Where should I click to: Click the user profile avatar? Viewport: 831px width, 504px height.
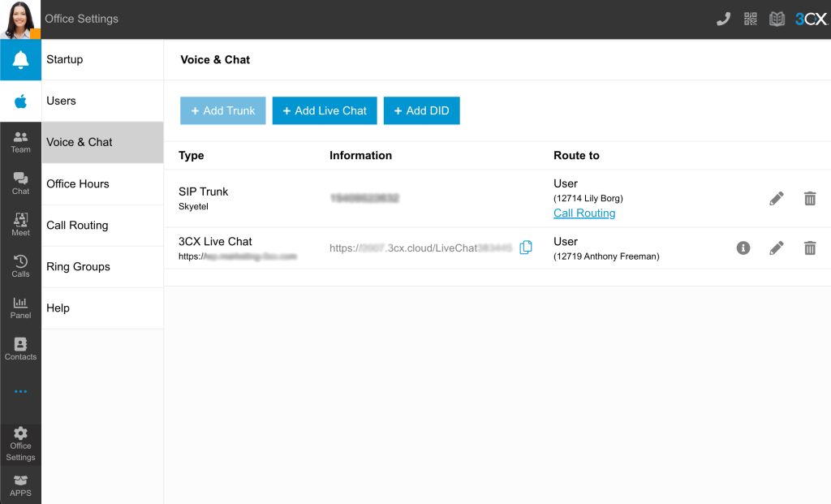[x=20, y=18]
